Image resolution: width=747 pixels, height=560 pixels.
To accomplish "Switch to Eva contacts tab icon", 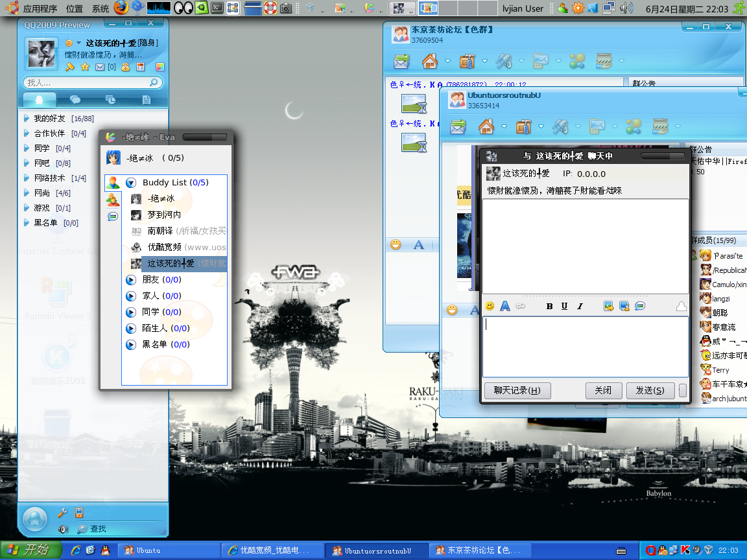I will (113, 182).
